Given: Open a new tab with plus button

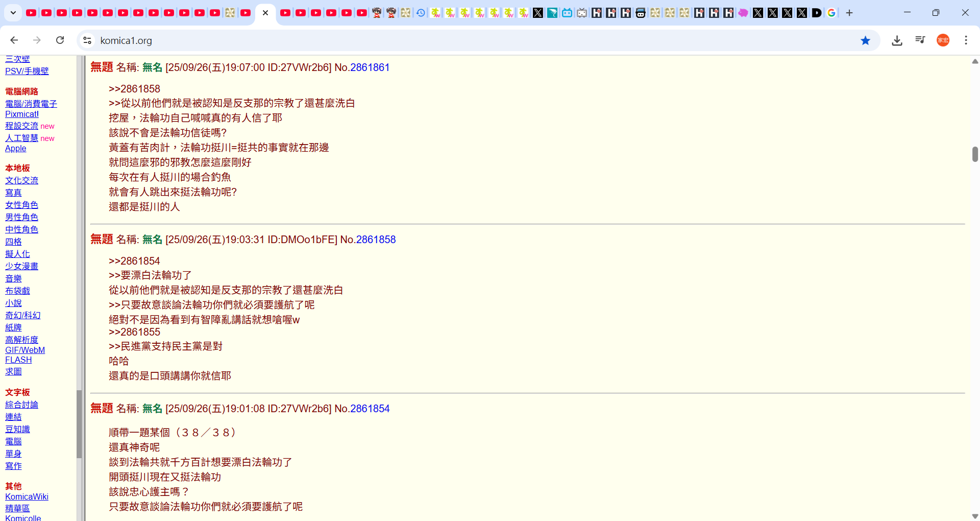Looking at the screenshot, I should click(x=849, y=13).
